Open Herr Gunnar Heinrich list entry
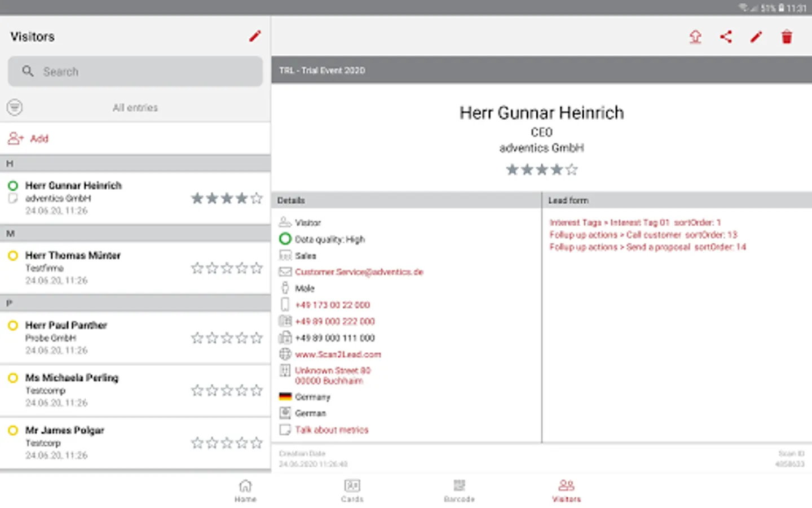The image size is (812, 508). 135,198
